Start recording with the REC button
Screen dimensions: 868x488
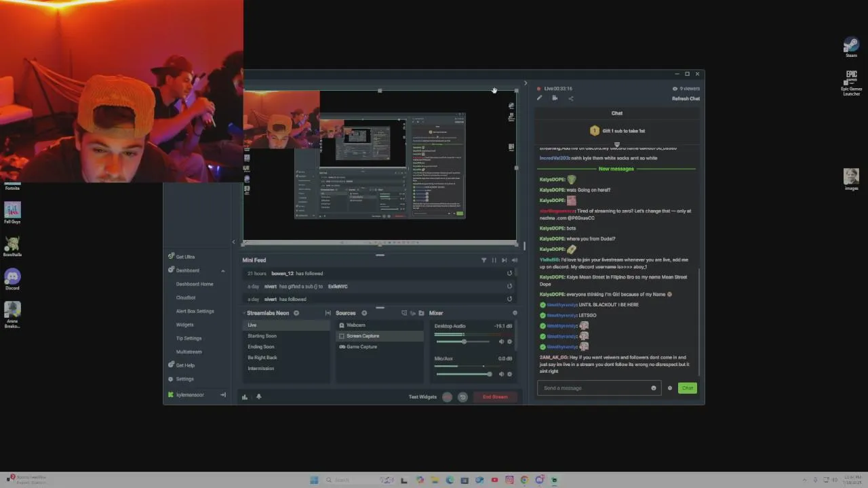[x=447, y=396]
